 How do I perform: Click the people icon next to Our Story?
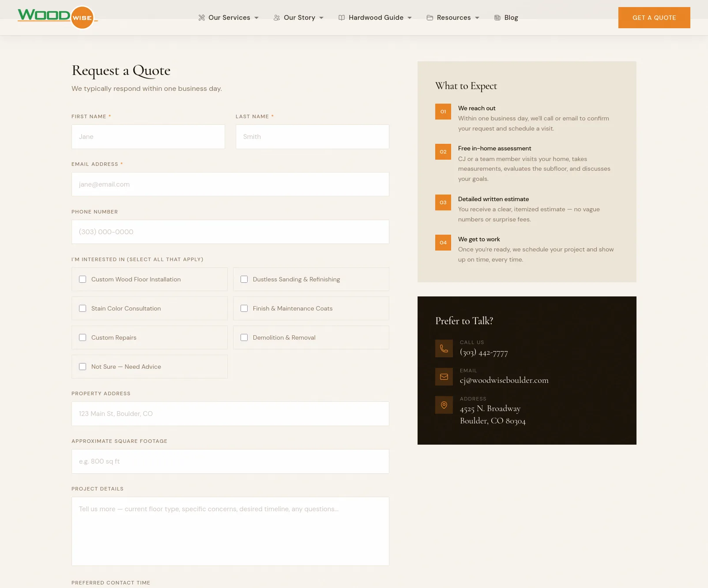click(x=277, y=18)
